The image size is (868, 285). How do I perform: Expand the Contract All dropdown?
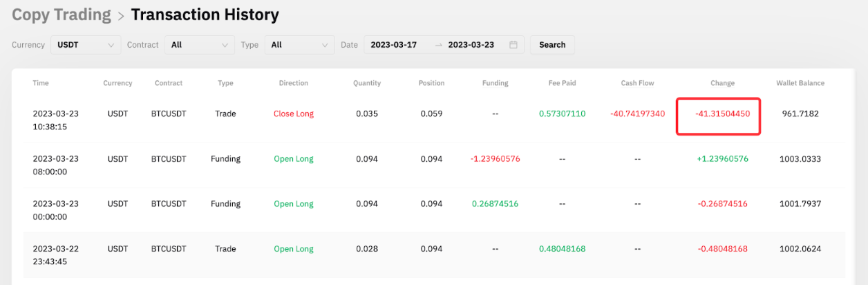point(199,45)
